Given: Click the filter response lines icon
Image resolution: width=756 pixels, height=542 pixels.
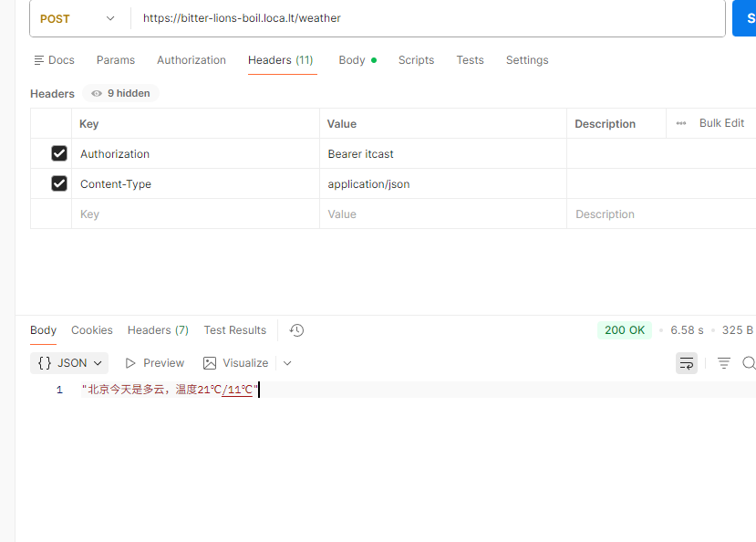Looking at the screenshot, I should (724, 363).
